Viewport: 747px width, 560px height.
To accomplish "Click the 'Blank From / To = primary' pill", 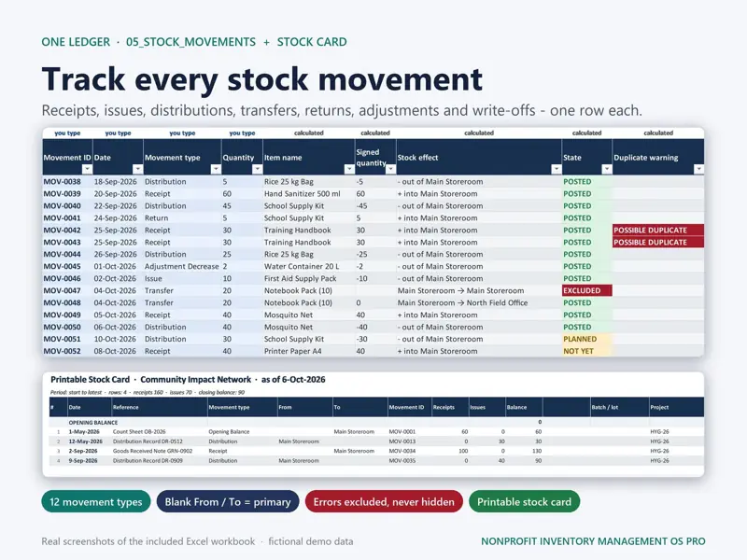I will point(228,502).
